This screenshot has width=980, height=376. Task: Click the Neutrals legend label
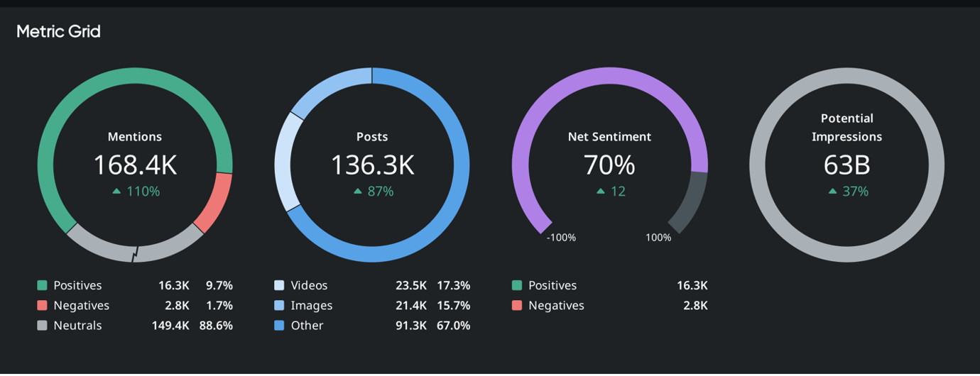pos(77,326)
